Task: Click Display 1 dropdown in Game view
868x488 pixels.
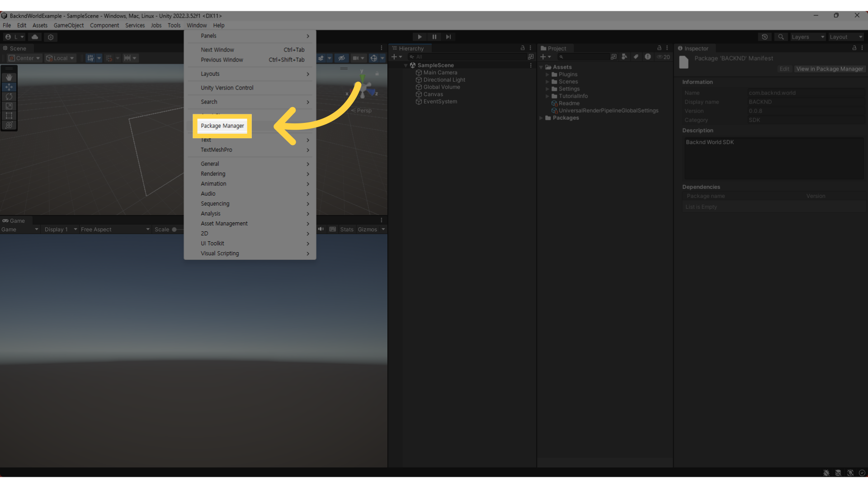Action: (58, 230)
